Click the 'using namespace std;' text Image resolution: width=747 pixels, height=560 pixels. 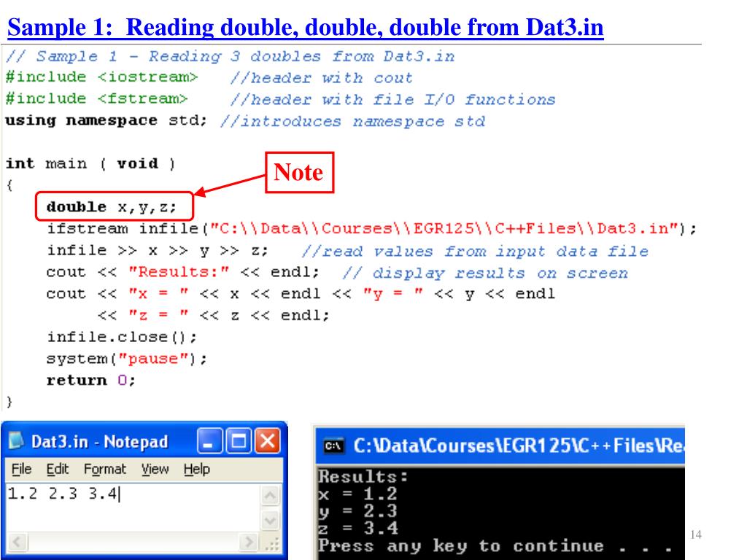click(107, 120)
